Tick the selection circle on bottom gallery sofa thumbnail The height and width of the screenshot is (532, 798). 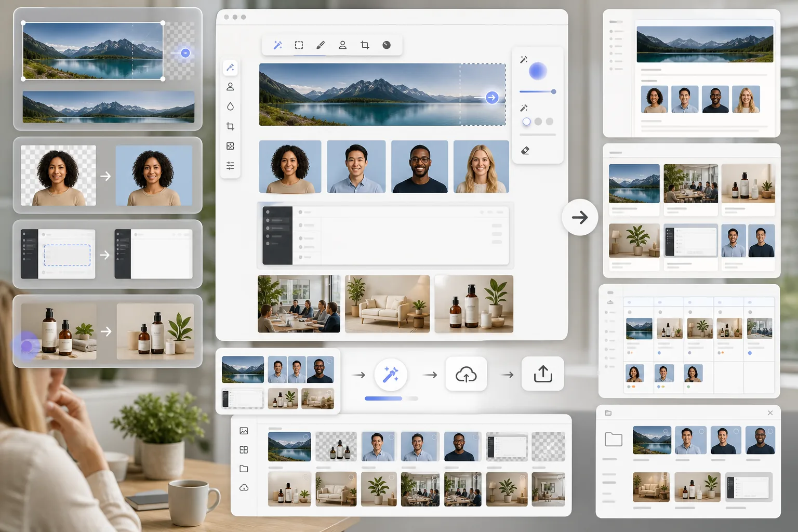pyautogui.click(x=351, y=477)
